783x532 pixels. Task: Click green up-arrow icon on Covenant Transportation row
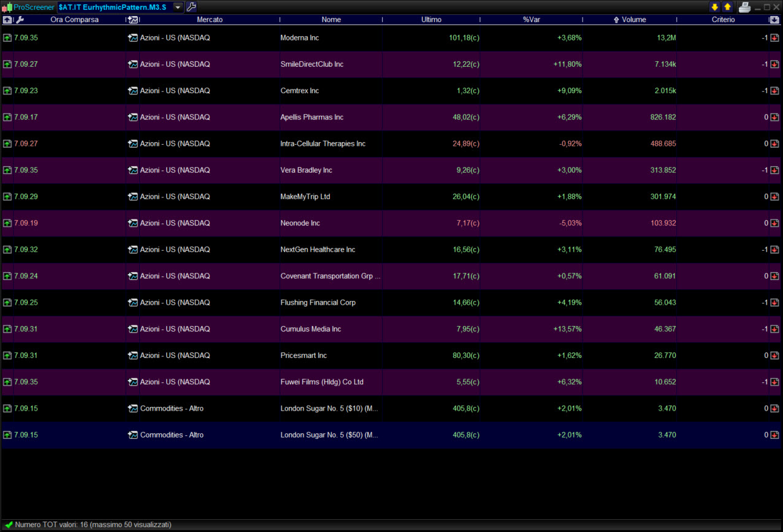tap(7, 276)
